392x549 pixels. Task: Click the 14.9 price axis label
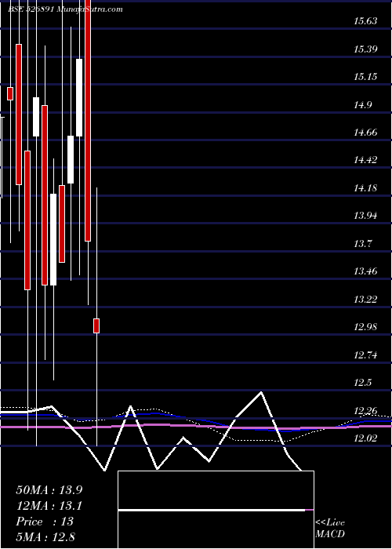(363, 104)
